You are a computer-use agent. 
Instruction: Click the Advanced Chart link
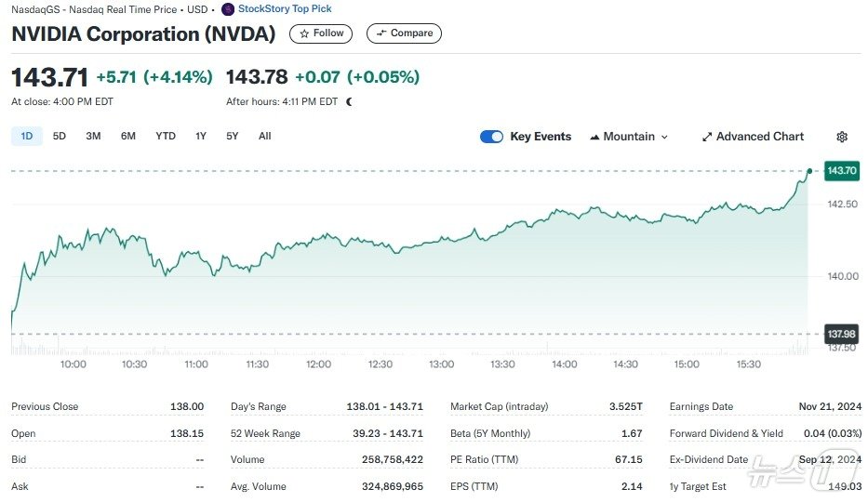point(759,137)
